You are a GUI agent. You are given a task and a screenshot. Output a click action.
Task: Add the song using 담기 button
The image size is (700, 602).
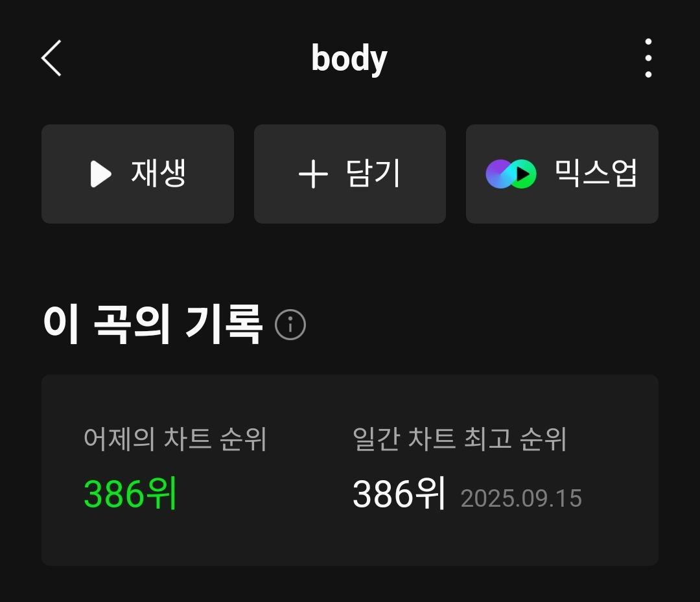(x=350, y=174)
